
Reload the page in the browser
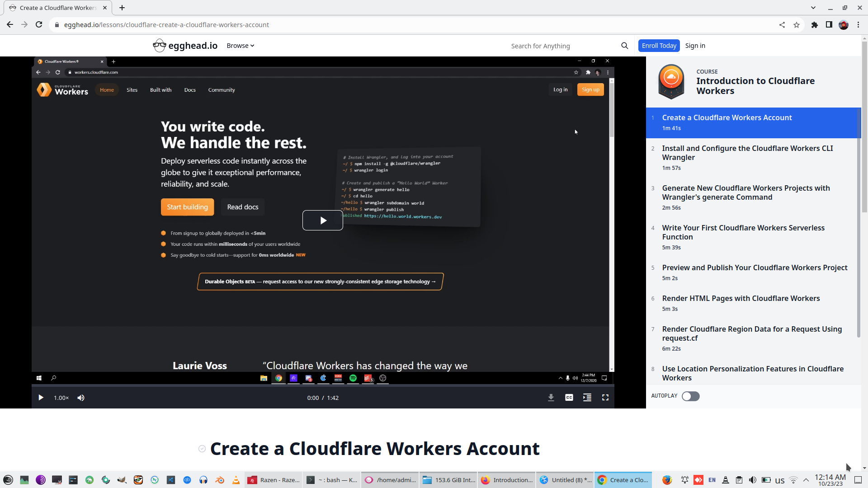coord(39,24)
